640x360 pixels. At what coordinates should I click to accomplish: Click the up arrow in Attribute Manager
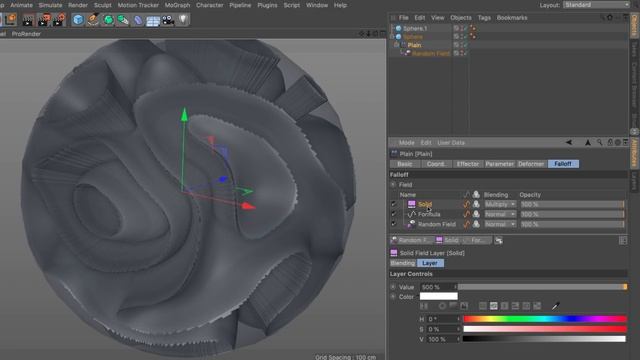[588, 142]
